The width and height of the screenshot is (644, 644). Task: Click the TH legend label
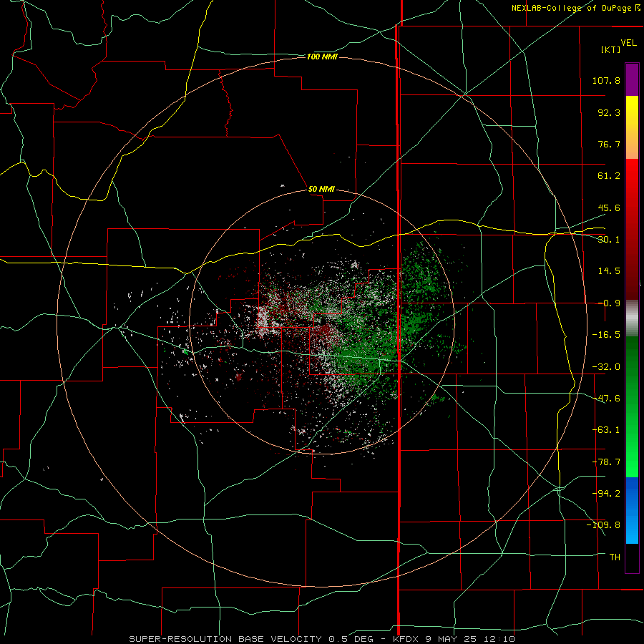tap(615, 557)
